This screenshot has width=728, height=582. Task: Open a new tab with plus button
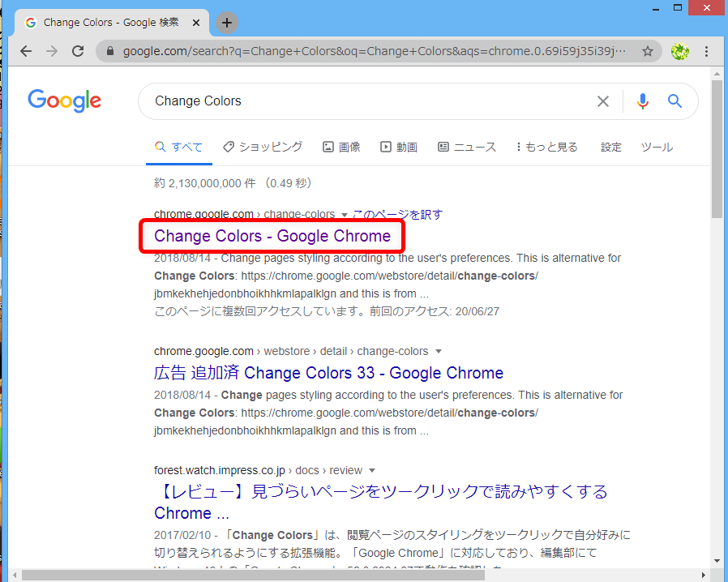tap(226, 22)
